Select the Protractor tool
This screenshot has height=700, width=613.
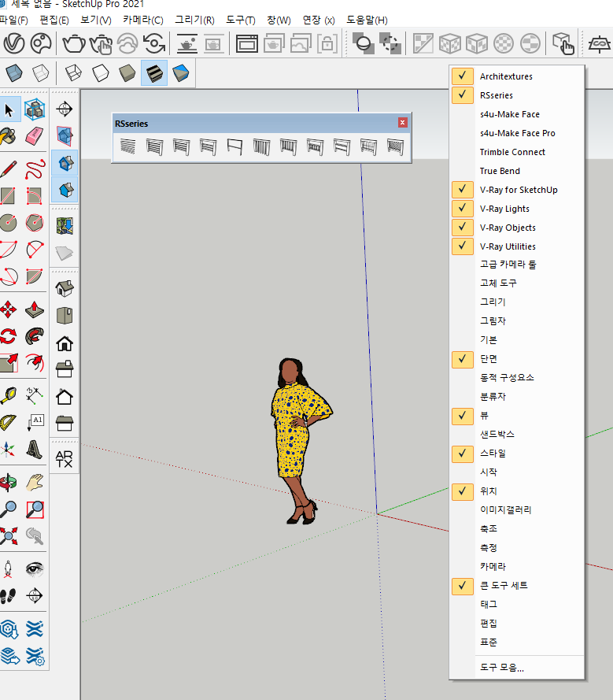click(x=9, y=422)
